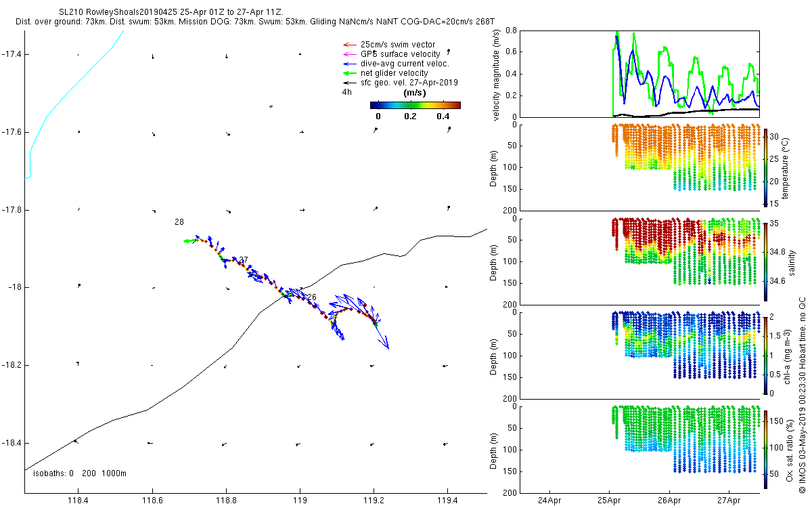Viewport: 812px width, 508px height.
Task: Click the '4h' label under the legend
Action: (347, 92)
